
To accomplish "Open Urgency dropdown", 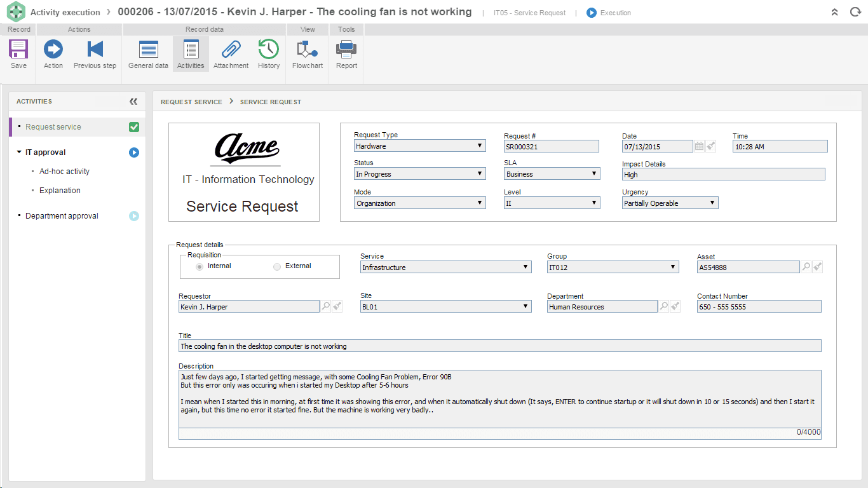I will [670, 203].
